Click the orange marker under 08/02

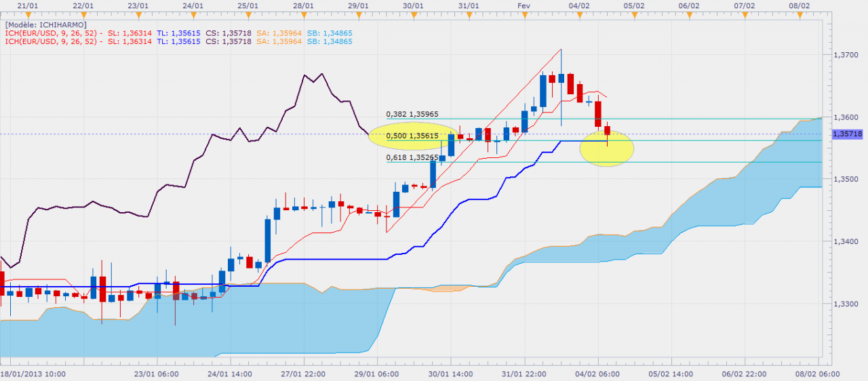click(800, 14)
